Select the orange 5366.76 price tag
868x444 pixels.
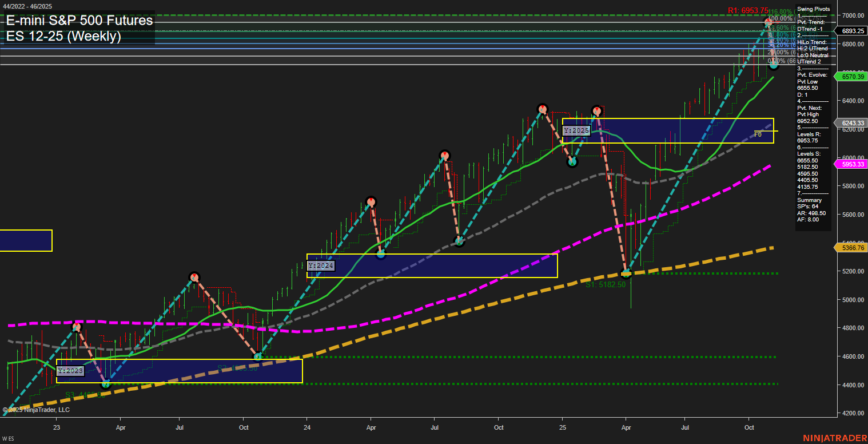[x=850, y=248]
